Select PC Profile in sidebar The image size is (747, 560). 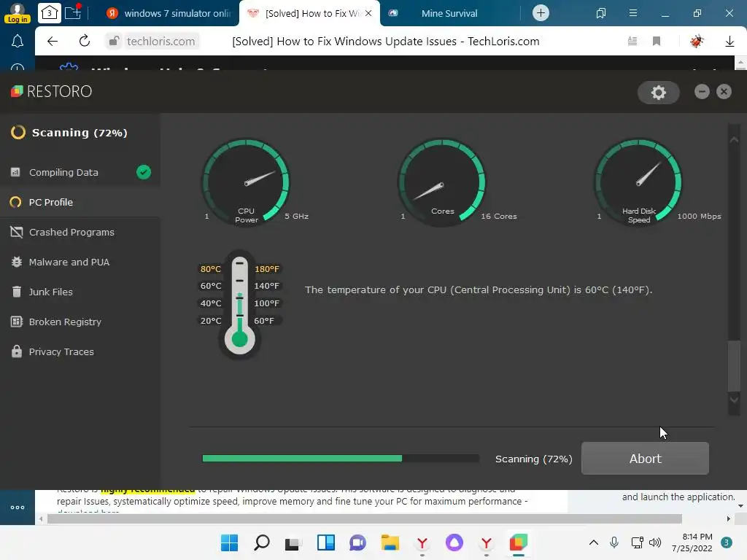(x=80, y=203)
